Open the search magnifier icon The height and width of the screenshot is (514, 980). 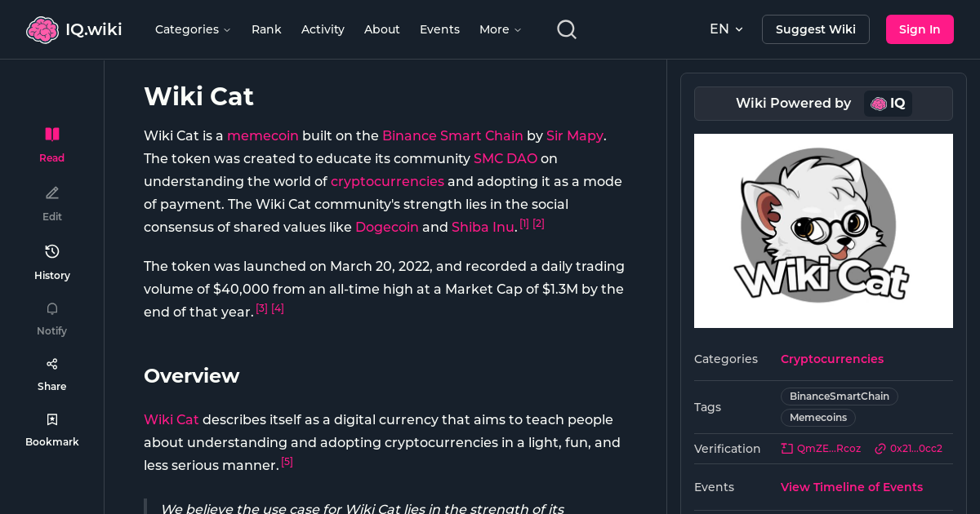pyautogui.click(x=566, y=29)
